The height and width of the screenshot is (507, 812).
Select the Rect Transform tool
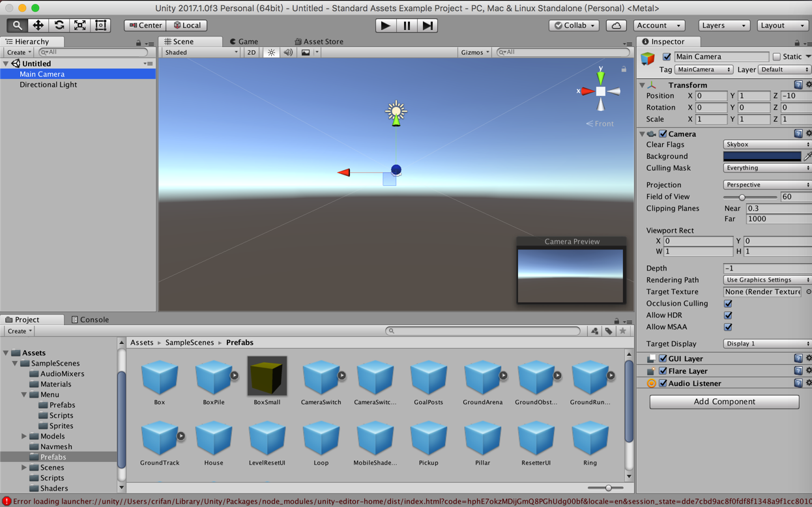100,25
